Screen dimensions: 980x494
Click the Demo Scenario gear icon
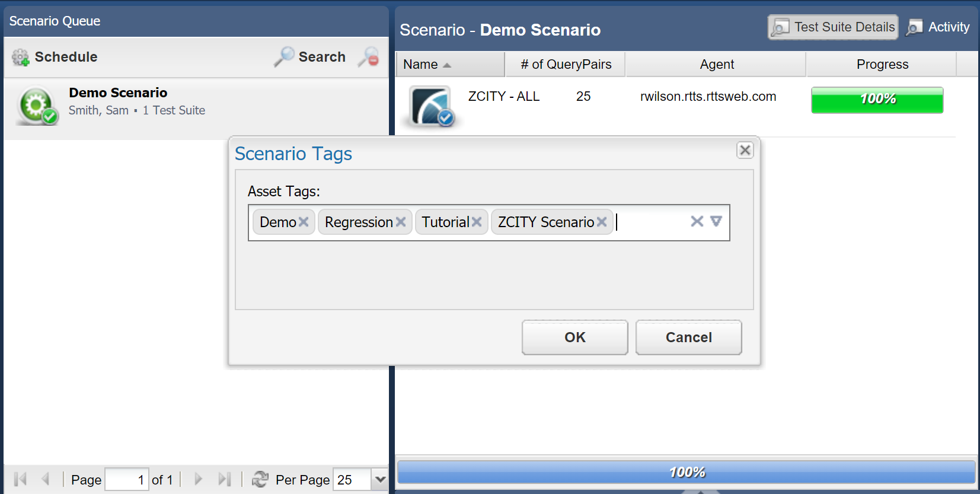click(37, 106)
